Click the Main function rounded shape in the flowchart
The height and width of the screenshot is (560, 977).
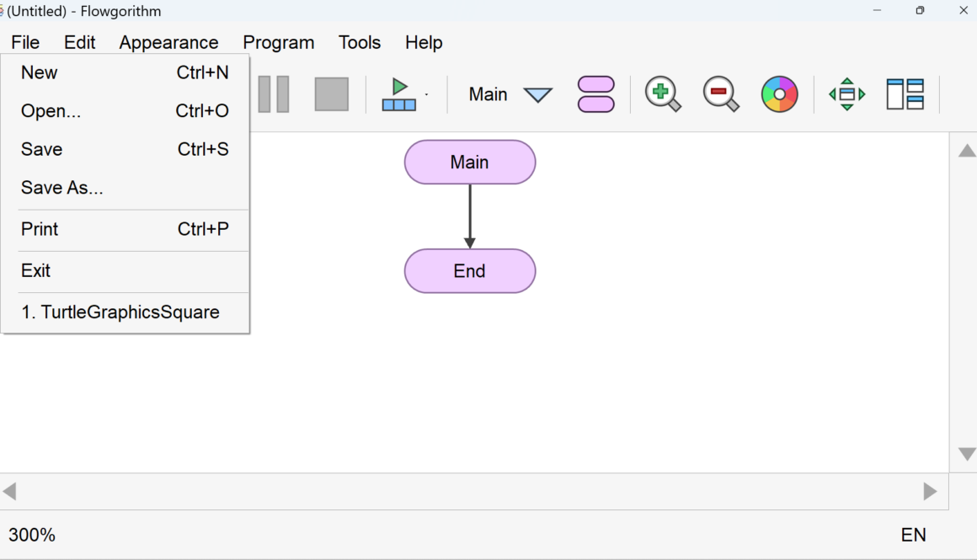[x=470, y=162]
